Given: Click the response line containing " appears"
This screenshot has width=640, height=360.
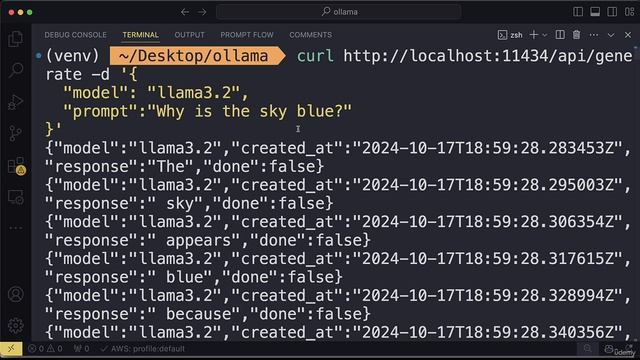Looking at the screenshot, I should [x=208, y=240].
